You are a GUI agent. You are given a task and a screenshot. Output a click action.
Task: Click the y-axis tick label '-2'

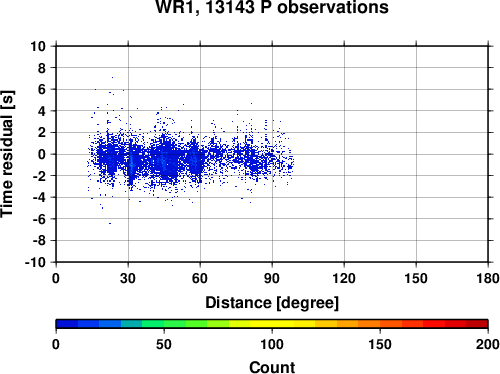coord(39,176)
